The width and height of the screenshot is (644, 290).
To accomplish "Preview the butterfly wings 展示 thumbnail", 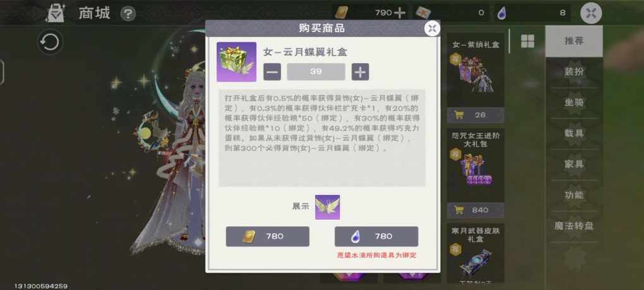I will click(327, 207).
